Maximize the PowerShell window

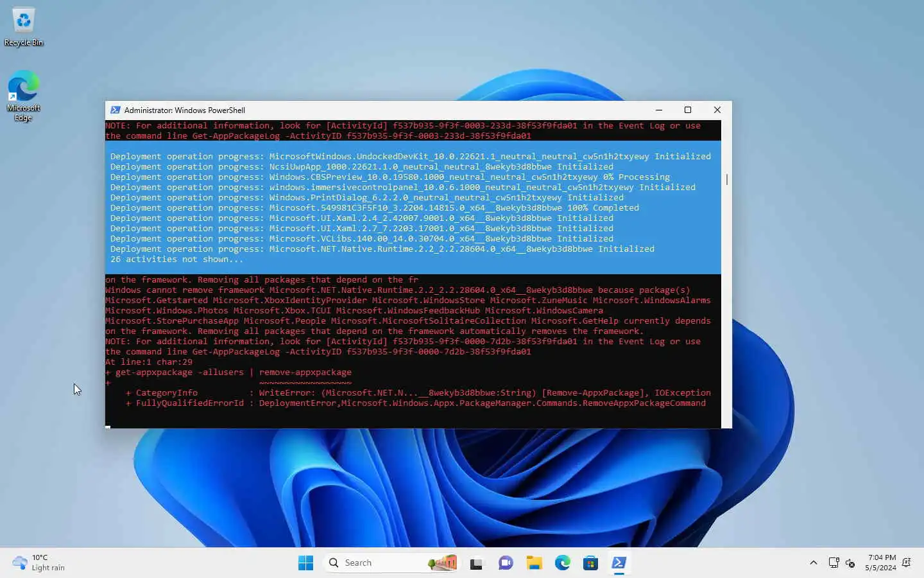[x=688, y=110]
